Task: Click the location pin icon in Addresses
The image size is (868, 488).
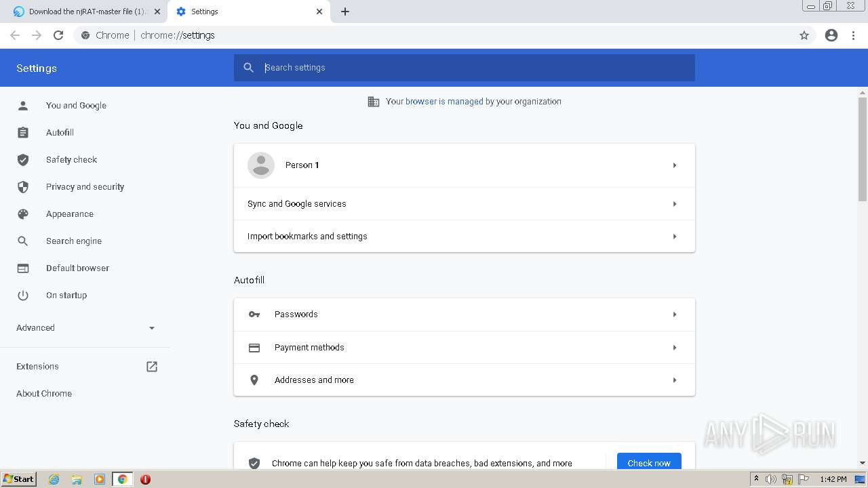Action: click(x=254, y=380)
